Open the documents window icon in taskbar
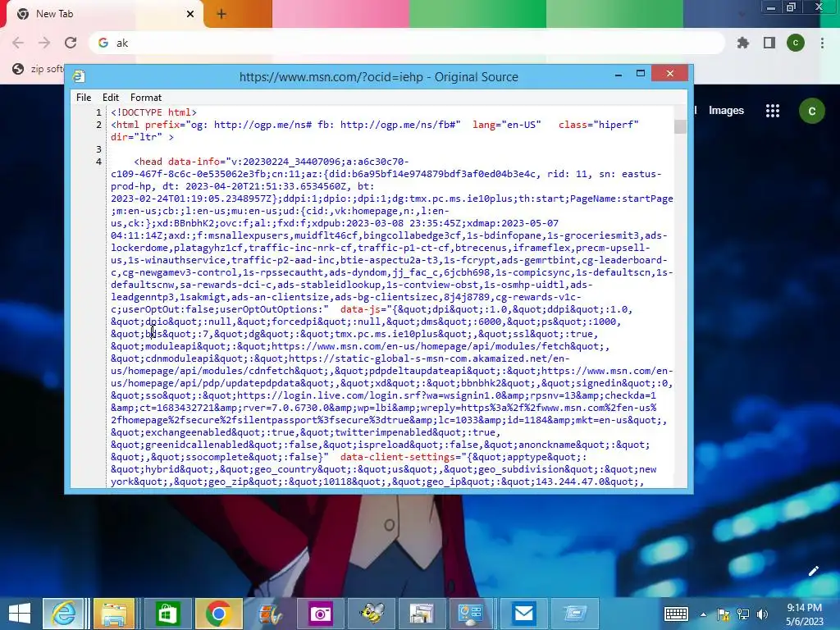The height and width of the screenshot is (630, 840). click(x=422, y=614)
